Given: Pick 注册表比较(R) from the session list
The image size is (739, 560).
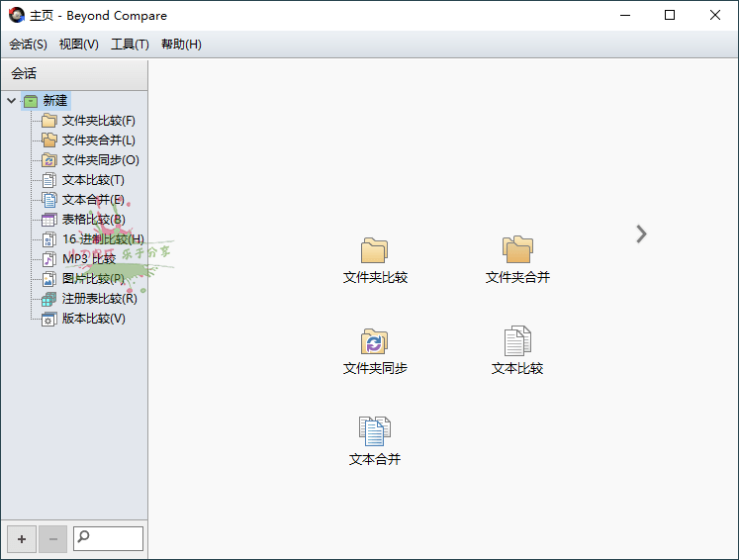Looking at the screenshot, I should [x=99, y=299].
